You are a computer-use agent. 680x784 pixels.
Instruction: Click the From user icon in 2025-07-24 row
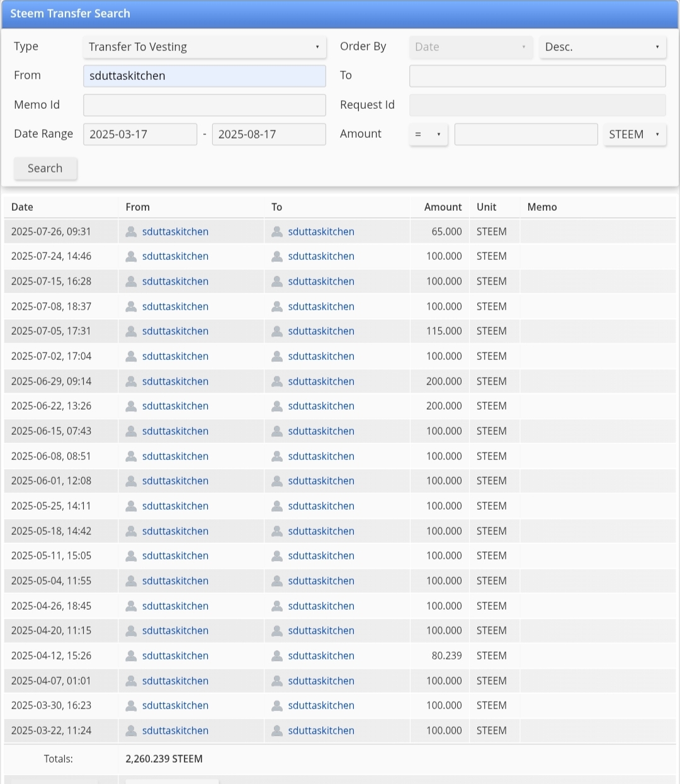click(131, 256)
